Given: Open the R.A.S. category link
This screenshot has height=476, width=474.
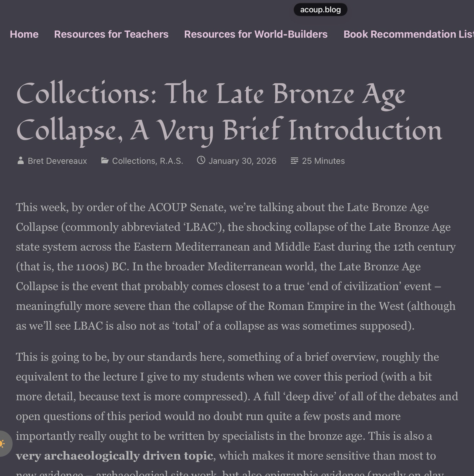Looking at the screenshot, I should coord(171,161).
